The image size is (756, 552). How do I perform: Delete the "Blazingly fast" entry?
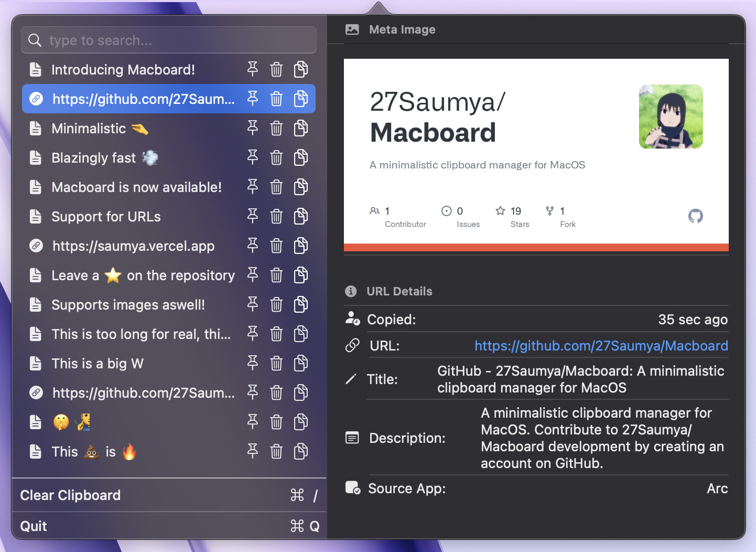point(276,157)
